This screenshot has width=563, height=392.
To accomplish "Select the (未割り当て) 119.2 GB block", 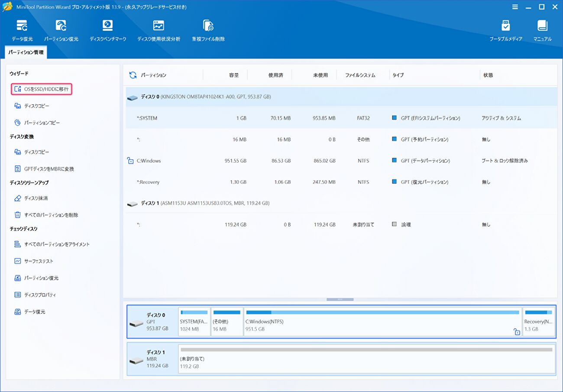I will [367, 359].
